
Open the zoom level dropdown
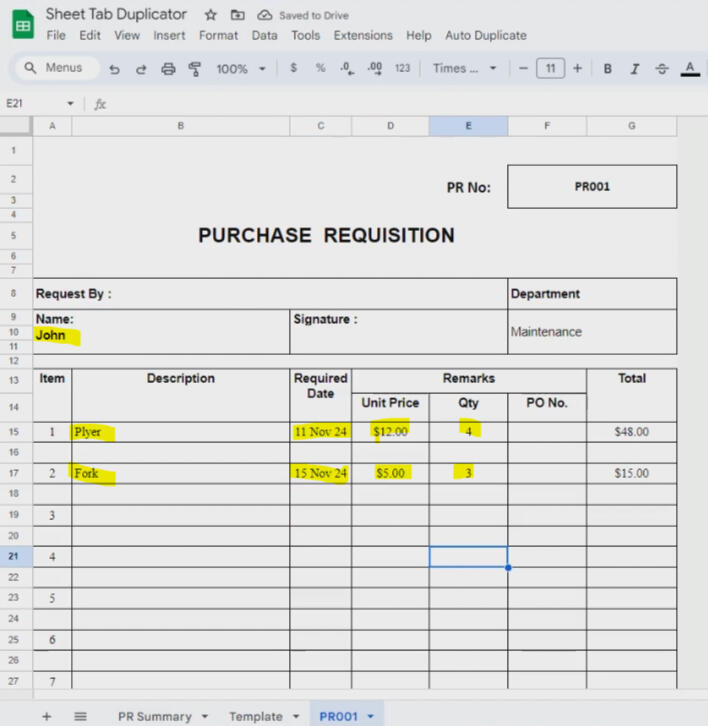tap(241, 69)
